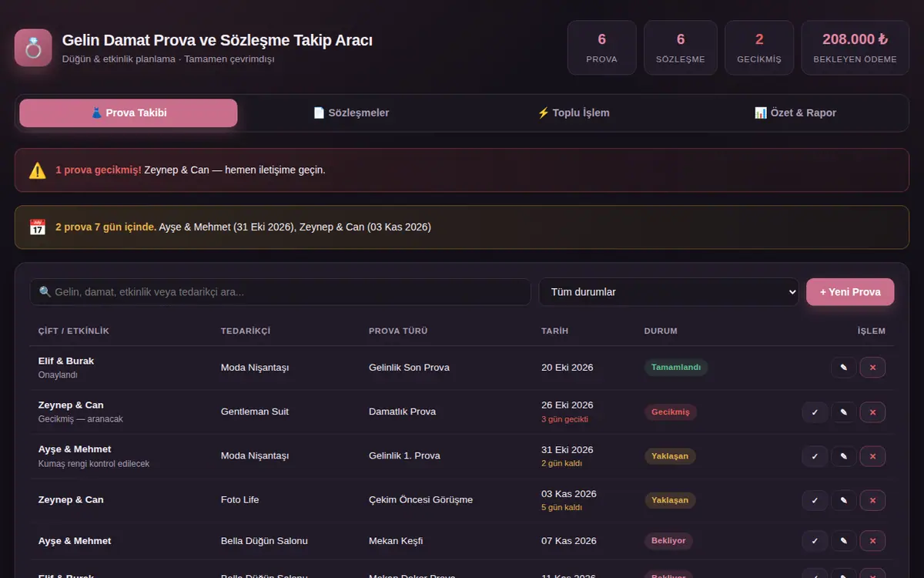Viewport: 924px width, 578px height.
Task: Click the Gecikmiş status badge for Zeynep & Can
Action: [x=671, y=412]
